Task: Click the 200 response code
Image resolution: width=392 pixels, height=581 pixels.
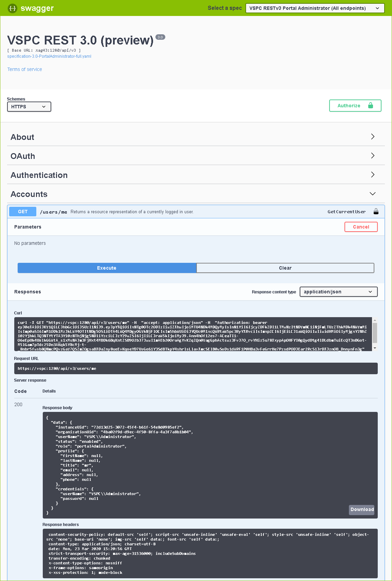Action: point(18,404)
